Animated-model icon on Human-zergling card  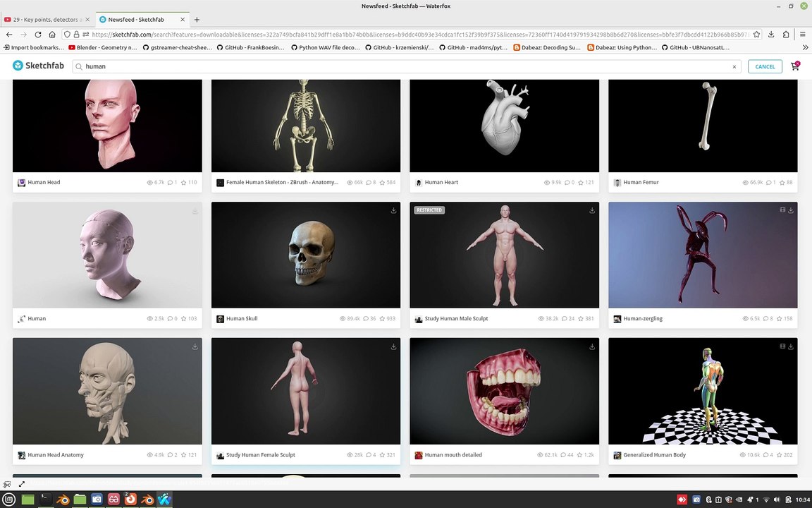(782, 210)
